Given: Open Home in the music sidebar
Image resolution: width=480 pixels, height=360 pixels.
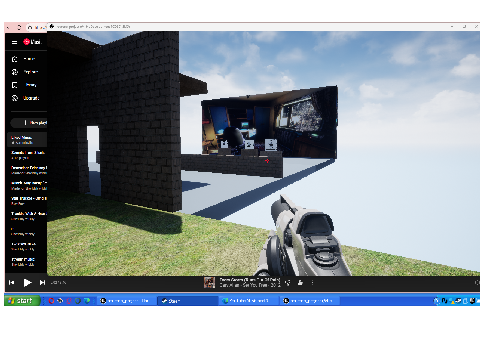Looking at the screenshot, I should (24, 59).
